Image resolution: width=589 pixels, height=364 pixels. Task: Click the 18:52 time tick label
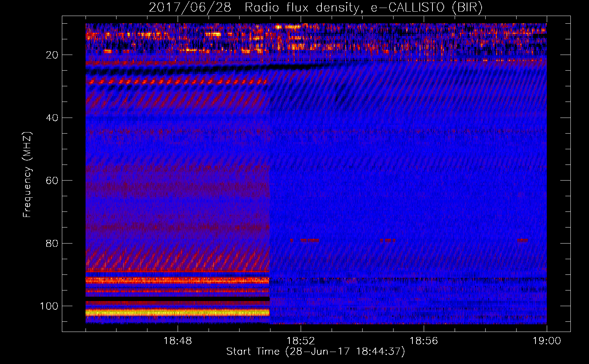click(301, 341)
